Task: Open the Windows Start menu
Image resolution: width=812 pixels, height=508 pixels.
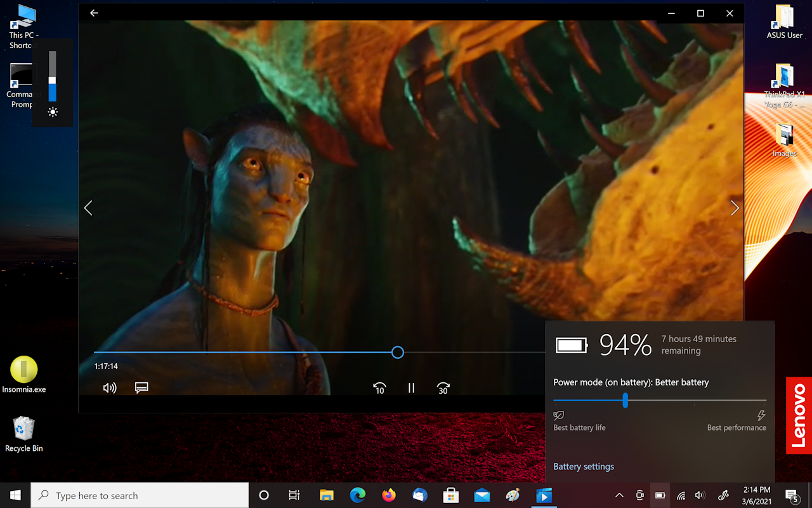Action: coord(15,495)
